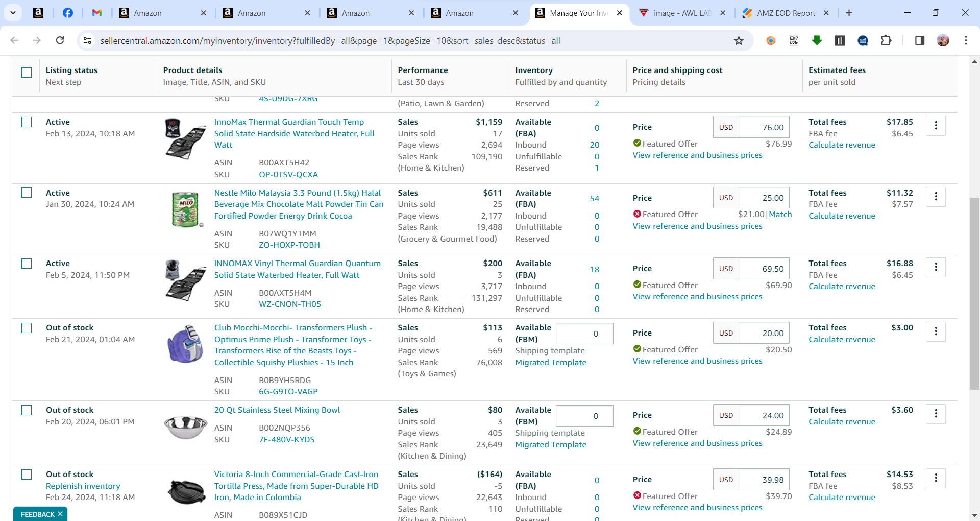Open the dark bars extension icon
The width and height of the screenshot is (980, 521).
click(x=840, y=40)
